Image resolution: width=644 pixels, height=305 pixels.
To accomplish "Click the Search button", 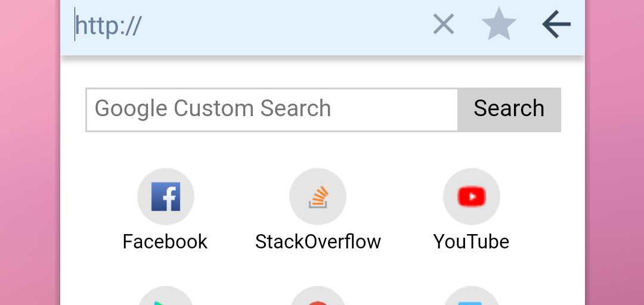I will (509, 110).
